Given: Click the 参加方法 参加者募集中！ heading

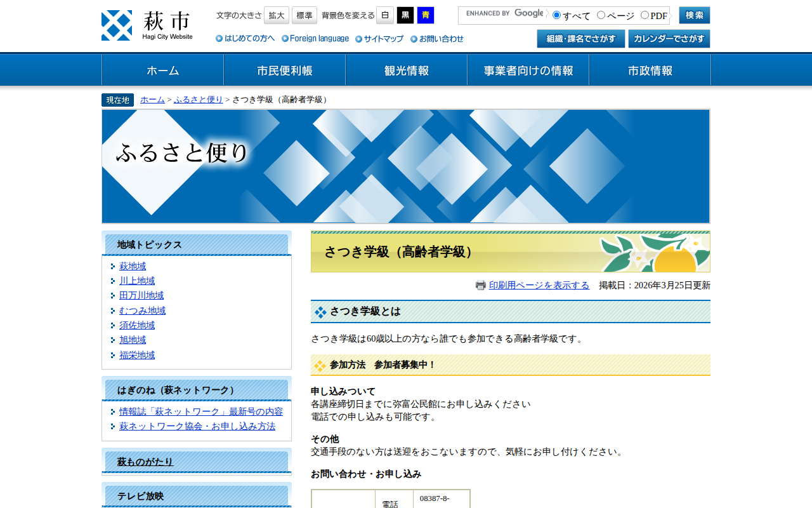Looking at the screenshot, I should tap(511, 365).
